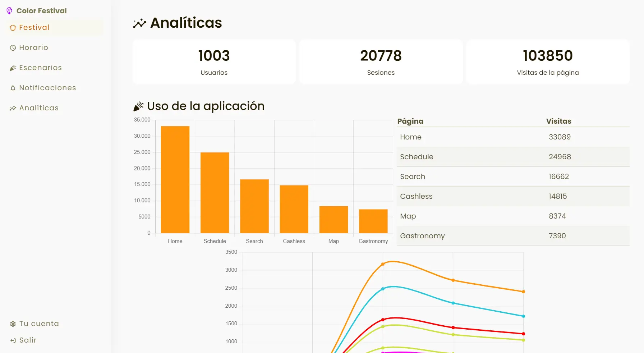Click the chart icon in the Analíticas heading
644x353 pixels.
(139, 23)
